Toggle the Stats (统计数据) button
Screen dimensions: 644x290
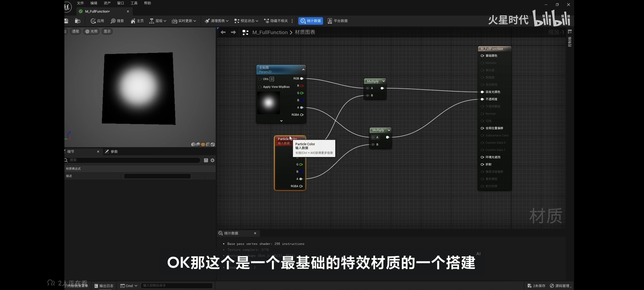coord(310,21)
